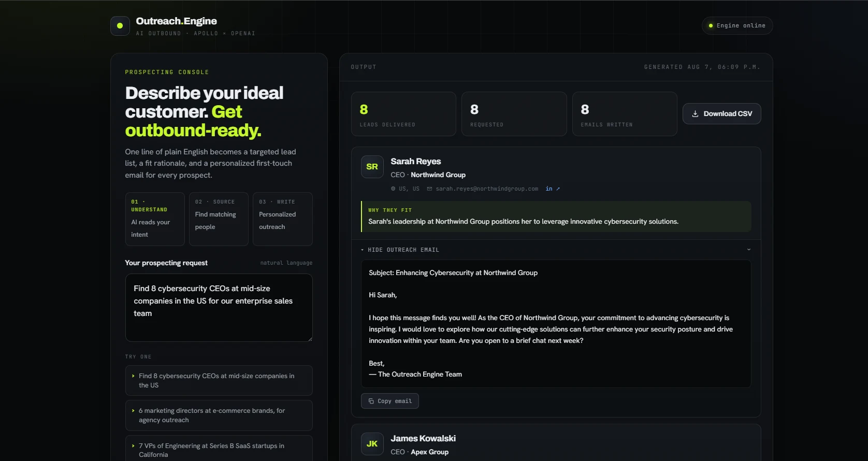Click the Outreach.Engine logo icon
The image size is (868, 461).
point(120,26)
